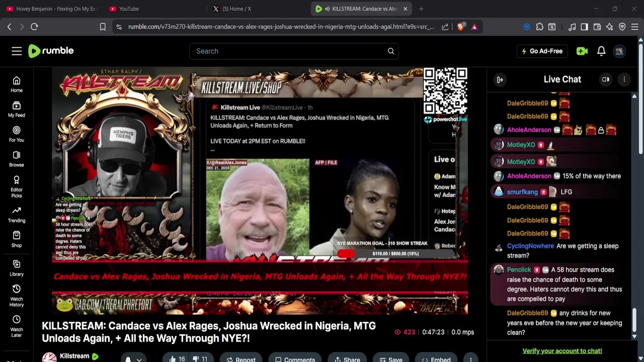Go to Home in sidebar
The width and height of the screenshot is (644, 362).
pos(17,84)
